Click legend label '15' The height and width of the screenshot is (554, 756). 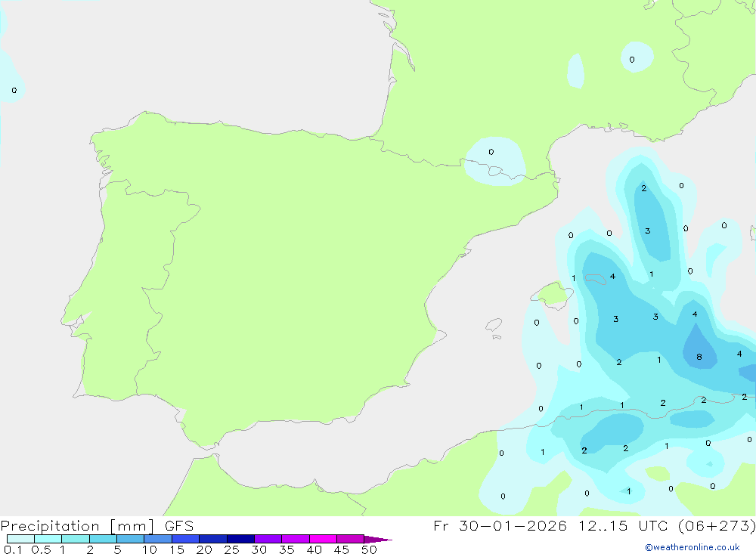[x=177, y=549]
